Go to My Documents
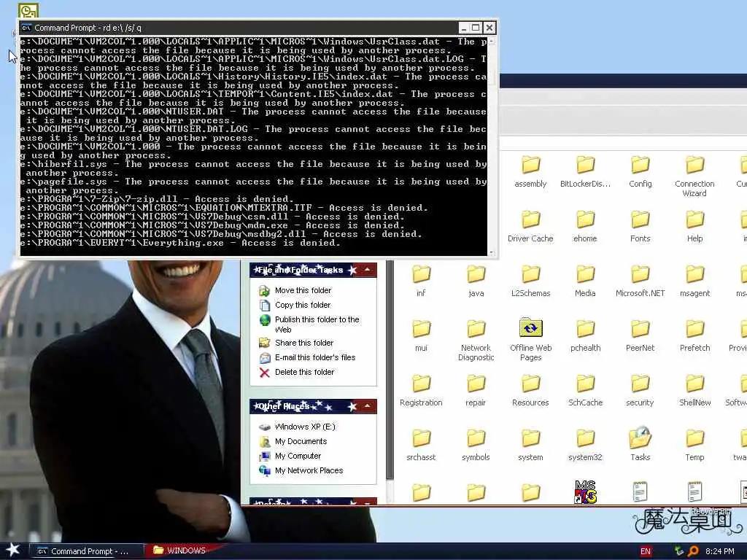747x560 pixels. pyautogui.click(x=301, y=441)
